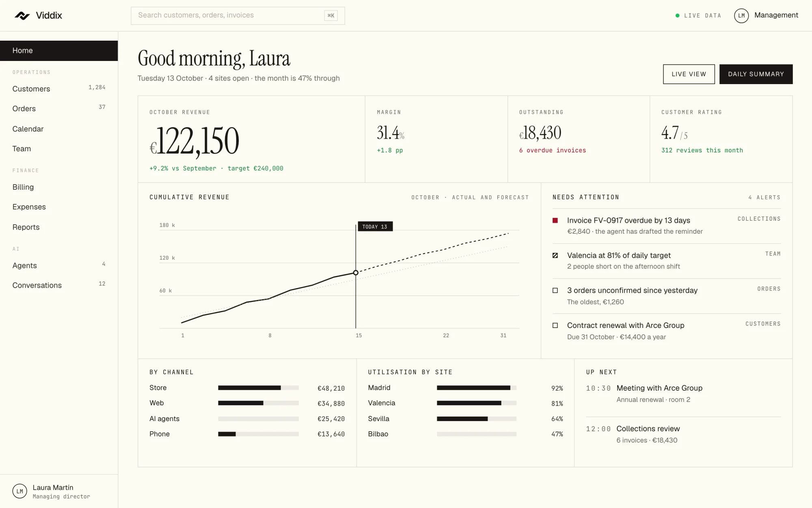Viewport: 812px width, 508px height.
Task: Open Billing under Finance
Action: click(59, 187)
